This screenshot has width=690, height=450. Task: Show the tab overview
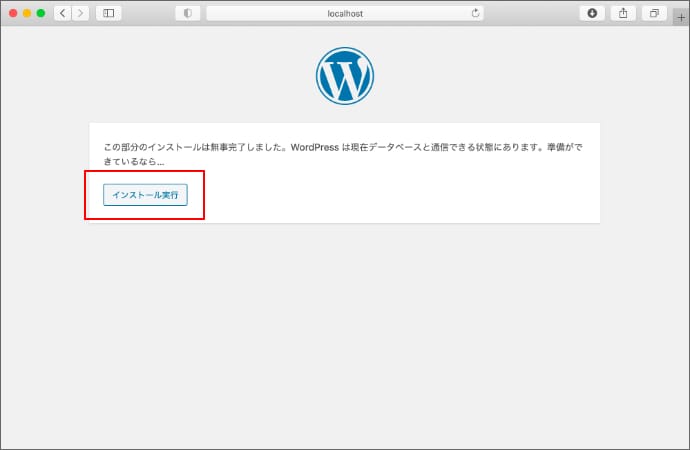[654, 13]
